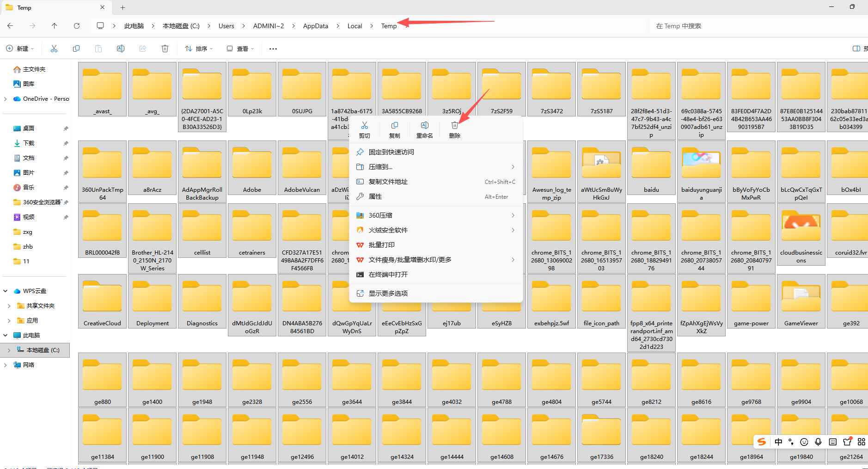Select 属性 in the context menu
The height and width of the screenshot is (469, 868).
click(375, 196)
